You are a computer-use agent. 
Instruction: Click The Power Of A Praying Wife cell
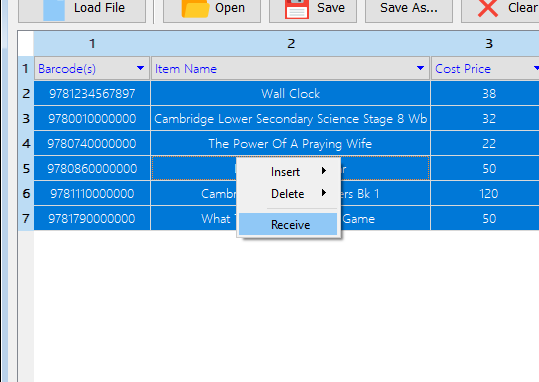tap(290, 143)
